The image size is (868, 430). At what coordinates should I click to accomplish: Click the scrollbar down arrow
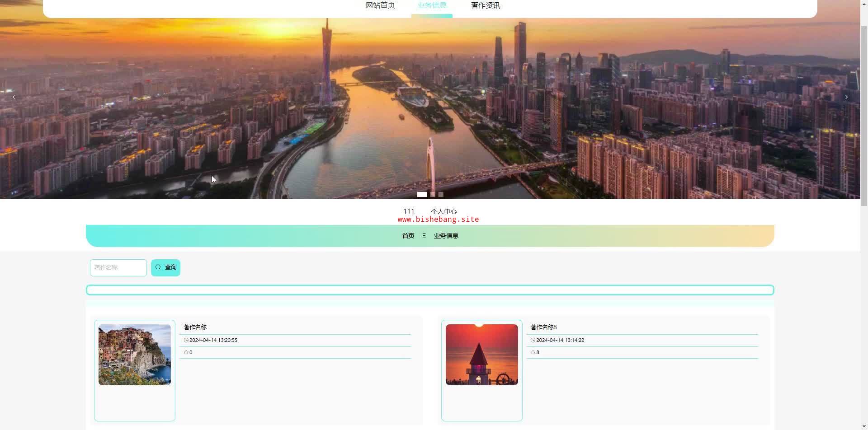point(864,426)
